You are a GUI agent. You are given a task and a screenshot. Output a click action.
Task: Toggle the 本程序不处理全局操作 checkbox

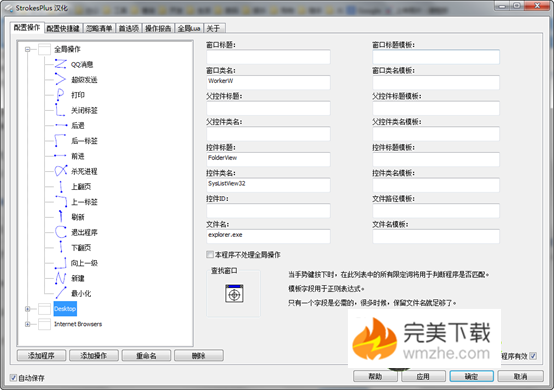[210, 254]
